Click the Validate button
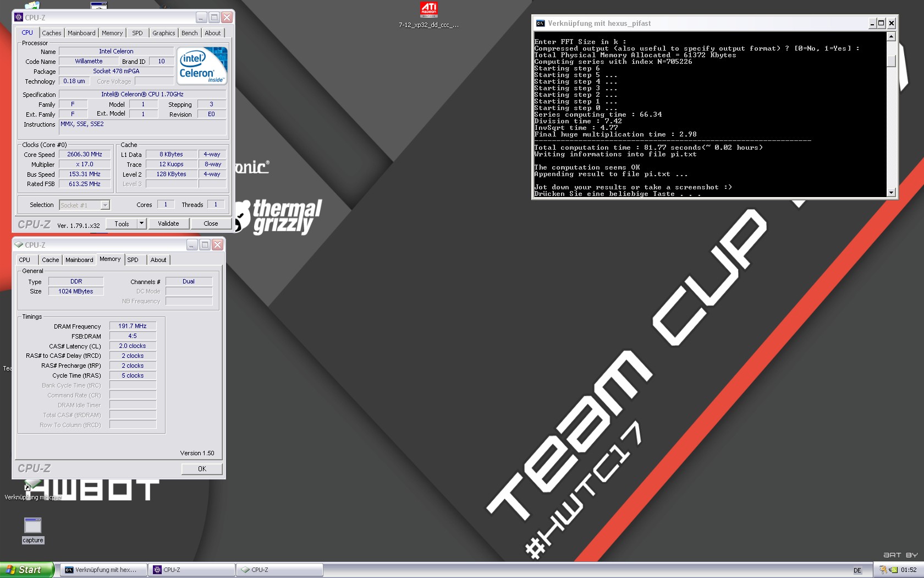 [x=168, y=223]
